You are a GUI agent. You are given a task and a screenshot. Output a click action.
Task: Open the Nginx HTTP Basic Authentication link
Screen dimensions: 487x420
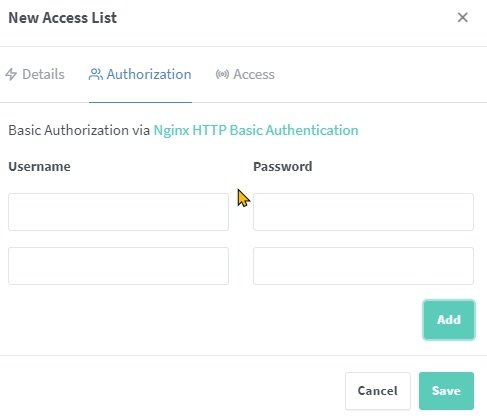point(256,130)
